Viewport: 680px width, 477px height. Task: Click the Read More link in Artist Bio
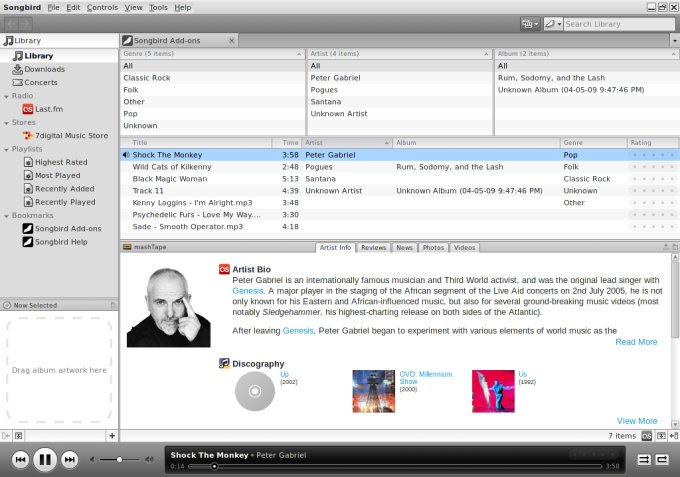tap(636, 342)
